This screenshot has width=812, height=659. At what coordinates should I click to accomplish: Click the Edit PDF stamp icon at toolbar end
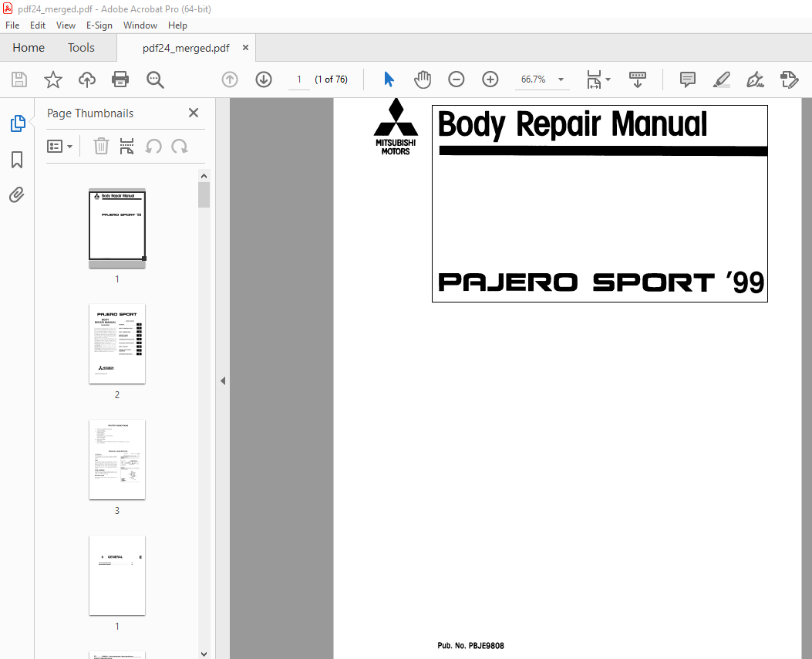tap(789, 79)
